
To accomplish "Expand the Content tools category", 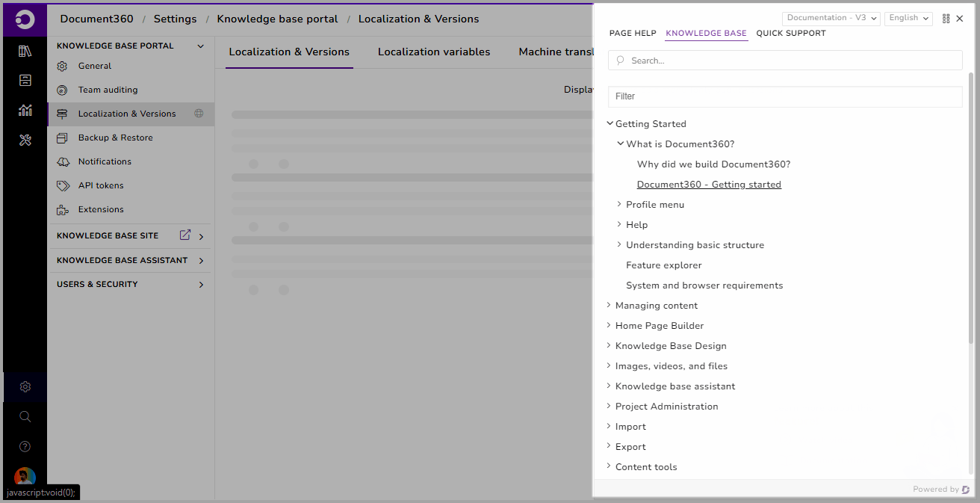I will click(x=609, y=466).
